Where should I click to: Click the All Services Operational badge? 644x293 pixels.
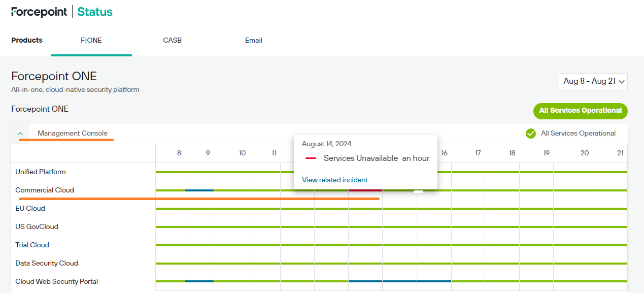tap(580, 111)
